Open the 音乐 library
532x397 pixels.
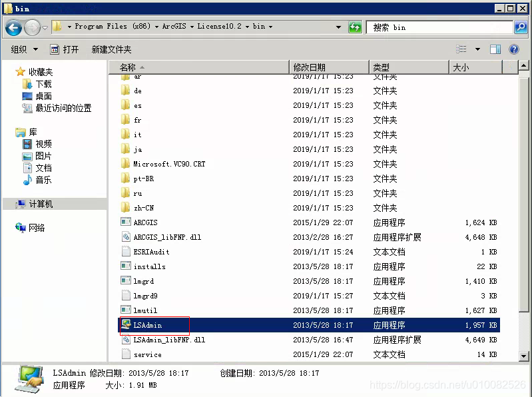[37, 180]
